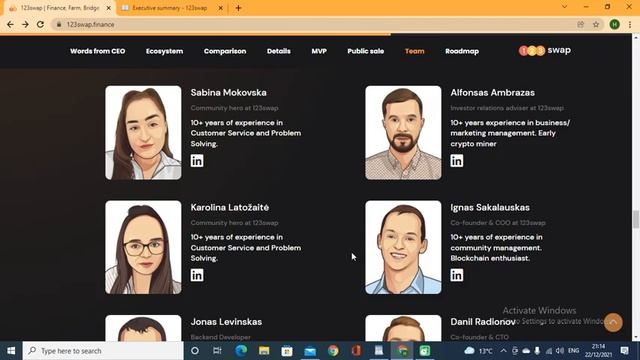Open the Chrome three-dot menu
The width and height of the screenshot is (640, 360).
[x=630, y=24]
